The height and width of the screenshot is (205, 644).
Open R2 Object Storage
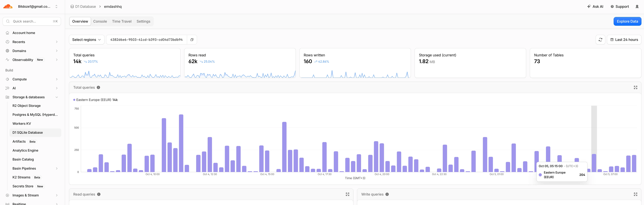click(x=27, y=106)
